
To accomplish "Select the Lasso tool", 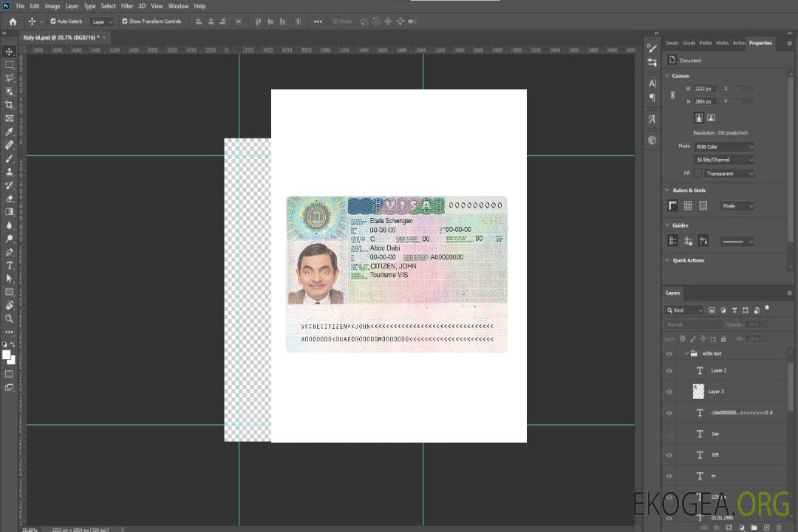I will click(9, 78).
